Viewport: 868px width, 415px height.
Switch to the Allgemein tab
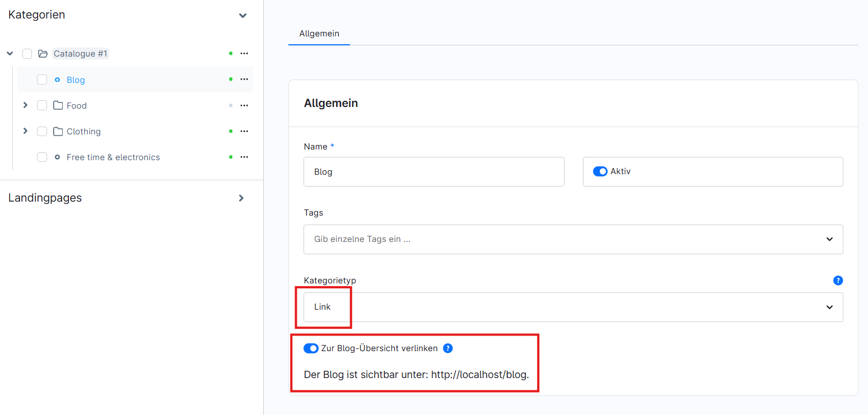(319, 34)
